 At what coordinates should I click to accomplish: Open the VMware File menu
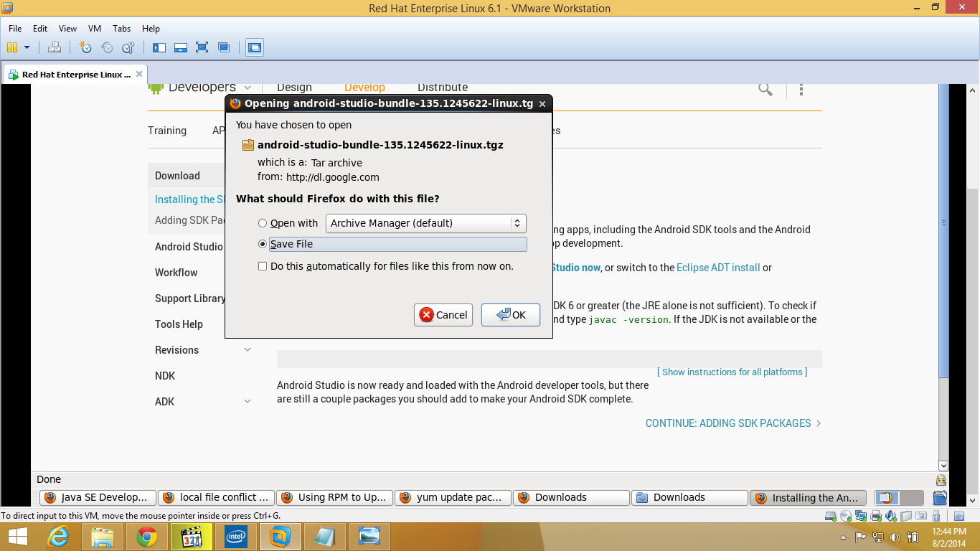(x=15, y=29)
